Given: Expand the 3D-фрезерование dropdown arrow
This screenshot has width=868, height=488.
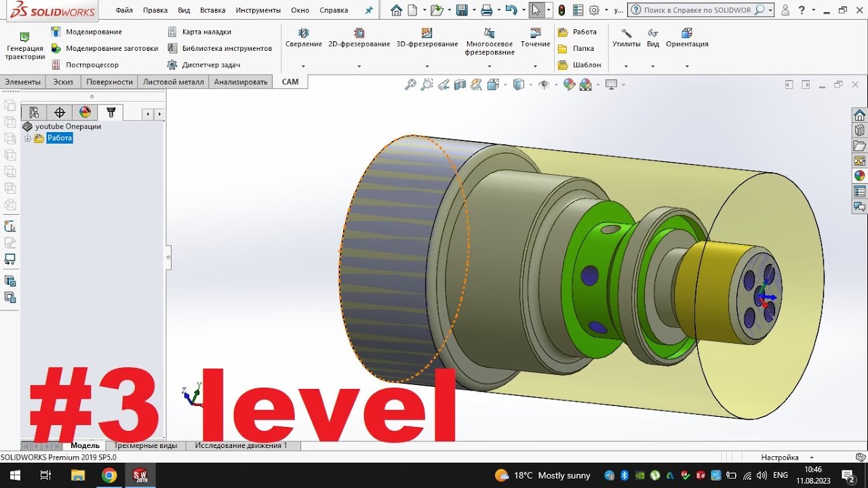Looking at the screenshot, I should [x=427, y=66].
